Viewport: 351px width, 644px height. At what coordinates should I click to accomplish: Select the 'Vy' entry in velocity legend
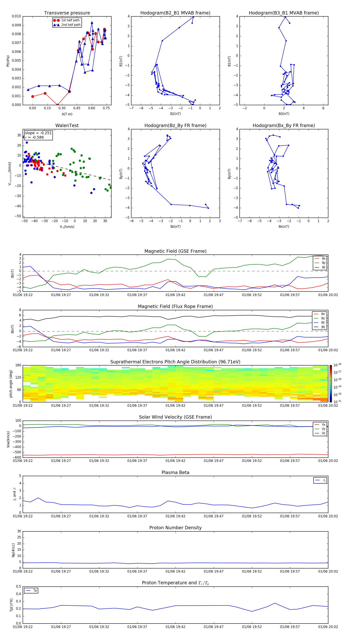[320, 429]
